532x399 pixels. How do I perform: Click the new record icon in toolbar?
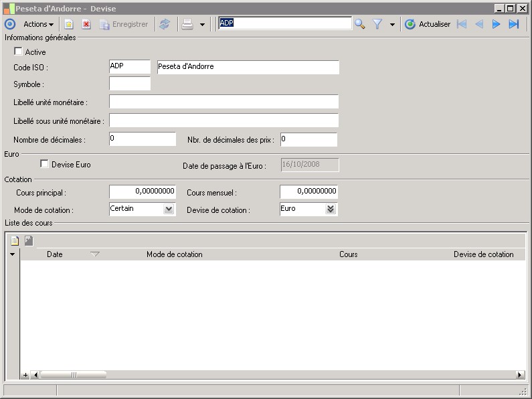tap(68, 24)
